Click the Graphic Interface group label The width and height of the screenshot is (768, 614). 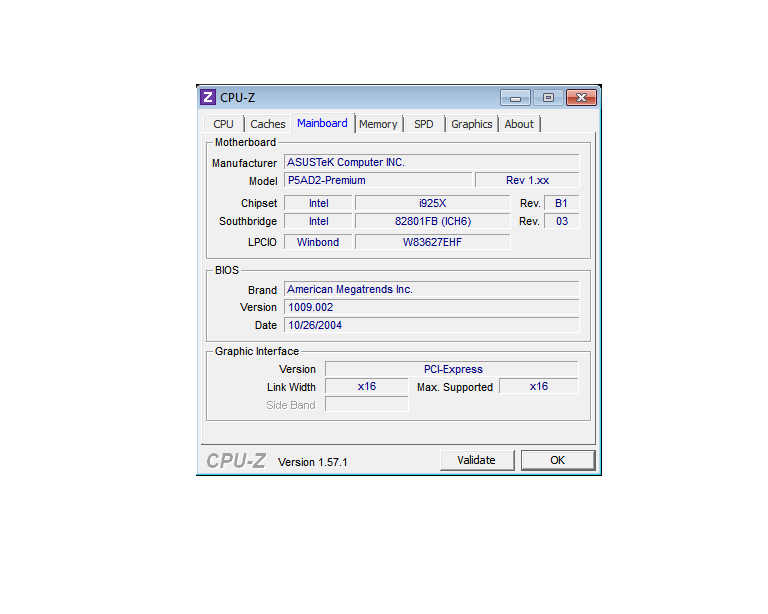[x=257, y=352]
